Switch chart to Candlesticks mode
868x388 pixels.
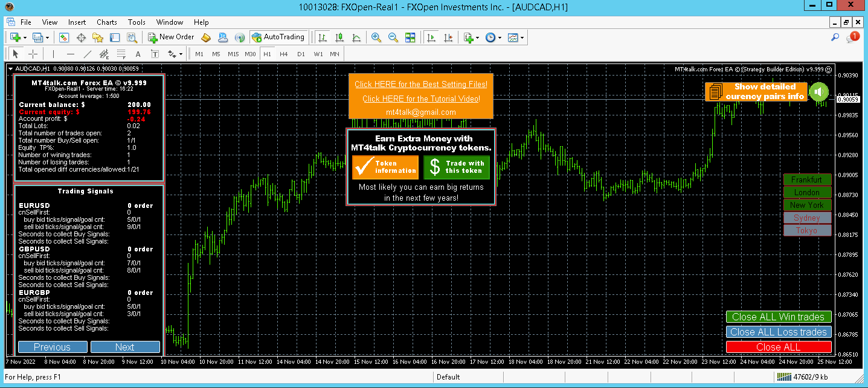(339, 37)
